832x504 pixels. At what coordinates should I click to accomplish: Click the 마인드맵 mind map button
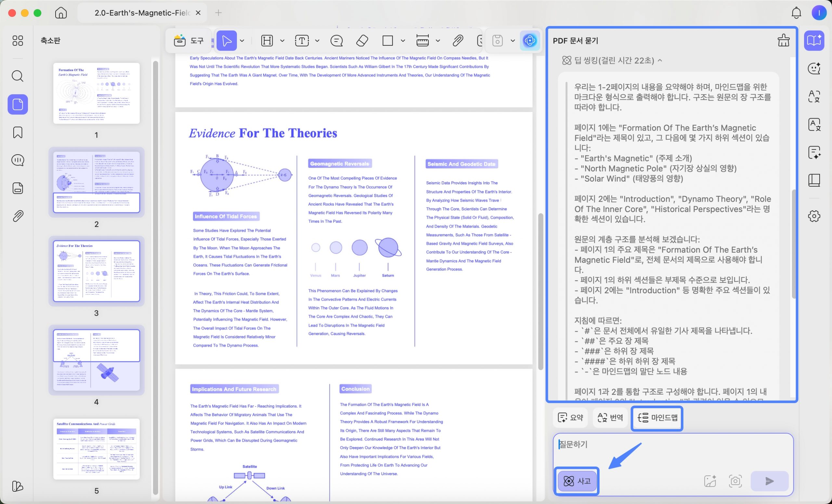tap(657, 418)
